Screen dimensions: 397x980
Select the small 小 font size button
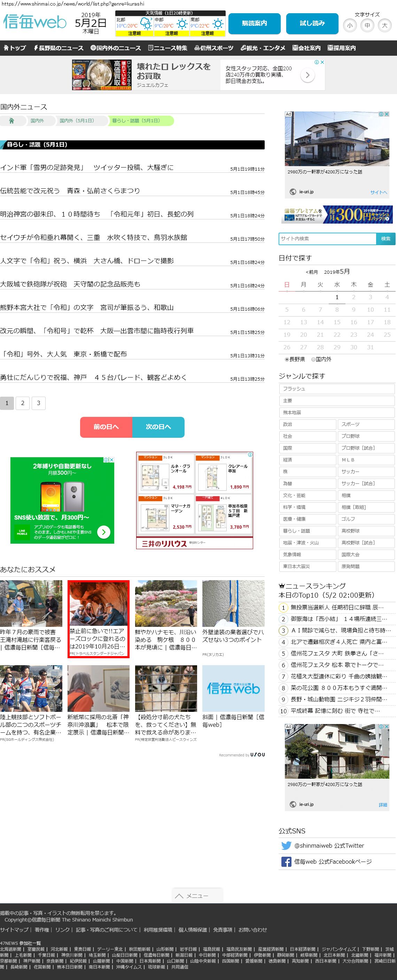coord(350,25)
